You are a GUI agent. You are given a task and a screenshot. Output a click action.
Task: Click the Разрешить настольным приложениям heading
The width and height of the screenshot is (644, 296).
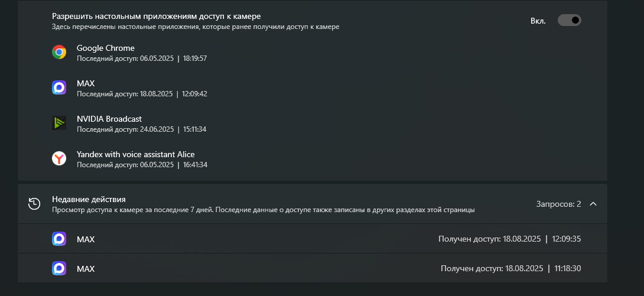(157, 16)
